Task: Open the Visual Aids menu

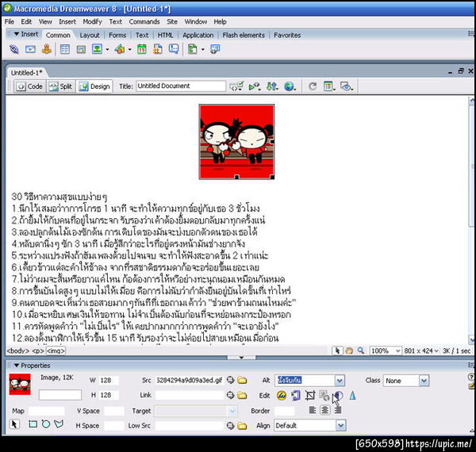Action: (347, 86)
